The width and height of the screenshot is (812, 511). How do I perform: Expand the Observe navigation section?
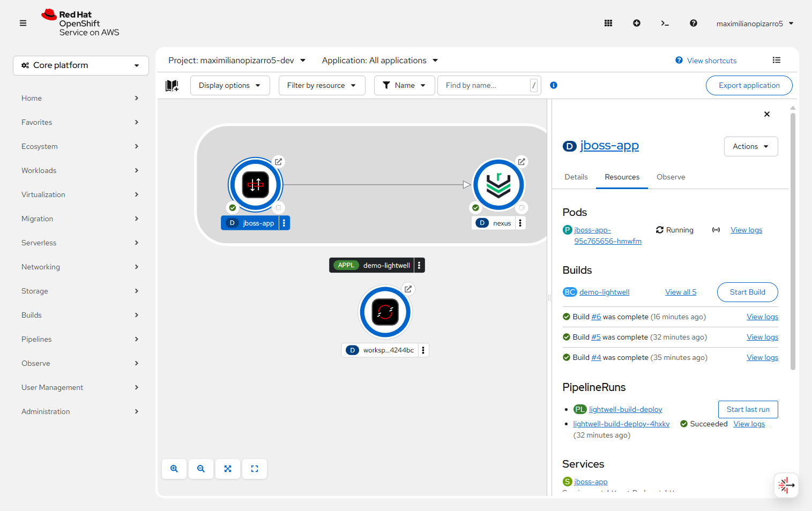pyautogui.click(x=80, y=363)
